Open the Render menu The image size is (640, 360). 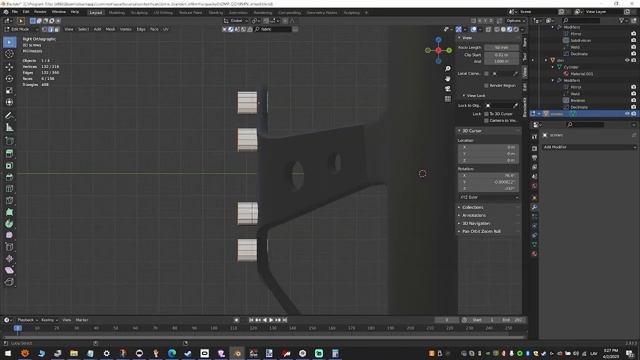tap(40, 12)
